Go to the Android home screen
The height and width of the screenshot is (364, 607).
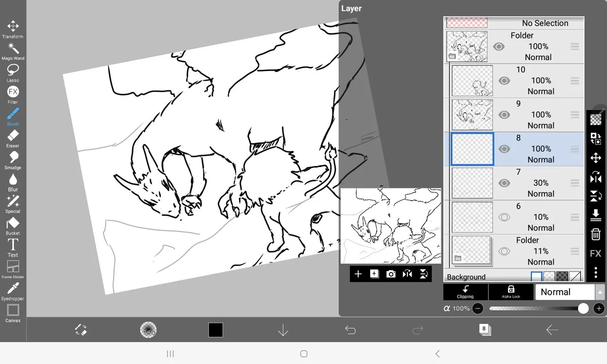tap(304, 354)
